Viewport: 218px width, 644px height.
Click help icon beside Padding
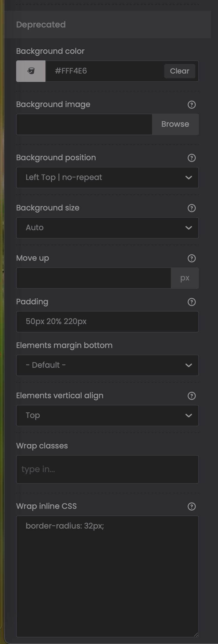tap(192, 302)
